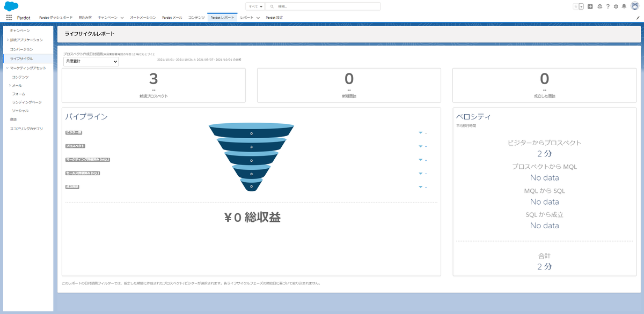Open the setup gear icon
644x314 pixels.
(616, 6)
